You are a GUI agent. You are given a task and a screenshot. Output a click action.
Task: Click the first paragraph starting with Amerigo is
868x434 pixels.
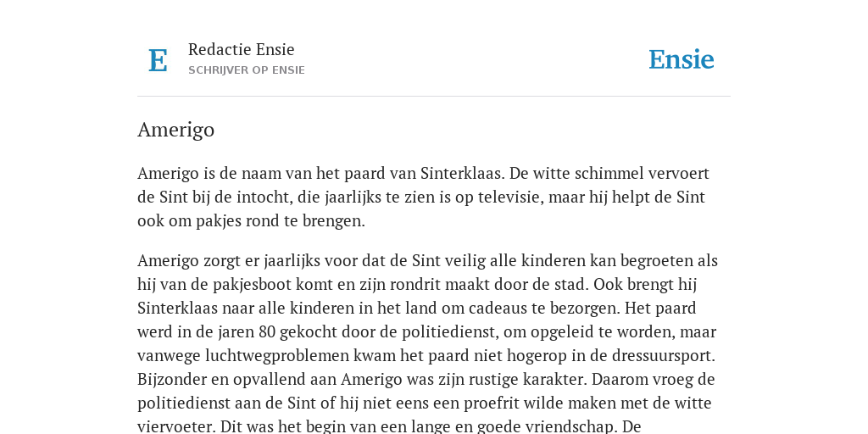point(423,197)
